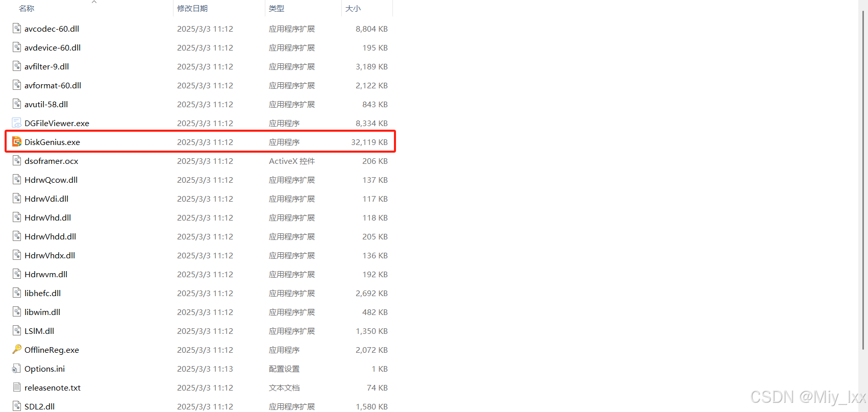Sort files by the 修改日期 column header
The width and height of the screenshot is (868, 412).
tap(192, 9)
